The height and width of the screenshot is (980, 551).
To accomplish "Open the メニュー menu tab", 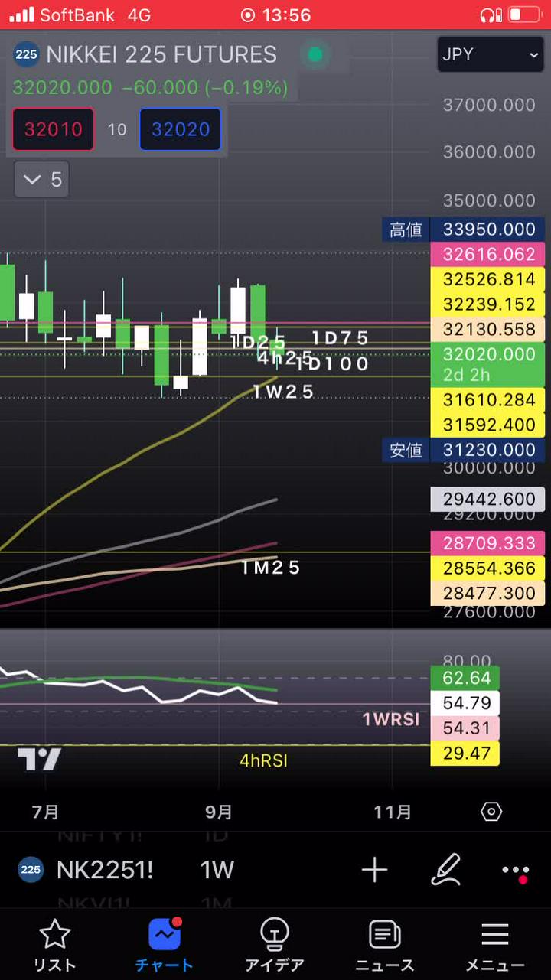I will click(495, 946).
